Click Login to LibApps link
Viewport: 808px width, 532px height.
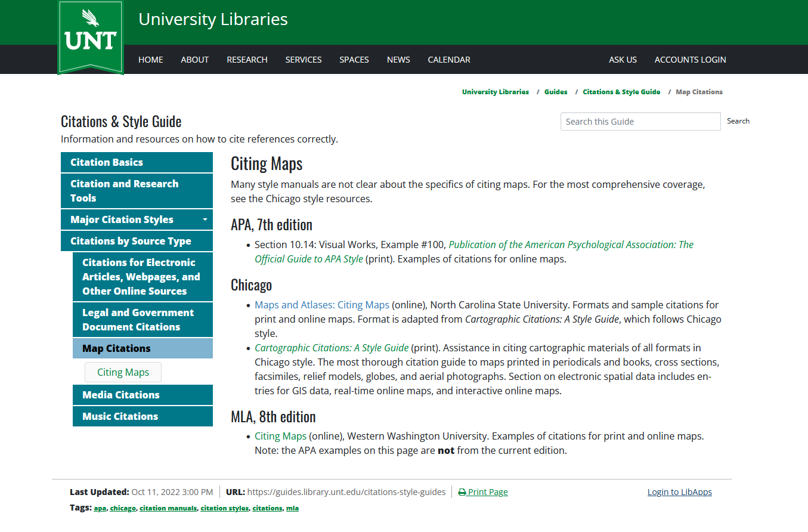tap(680, 492)
